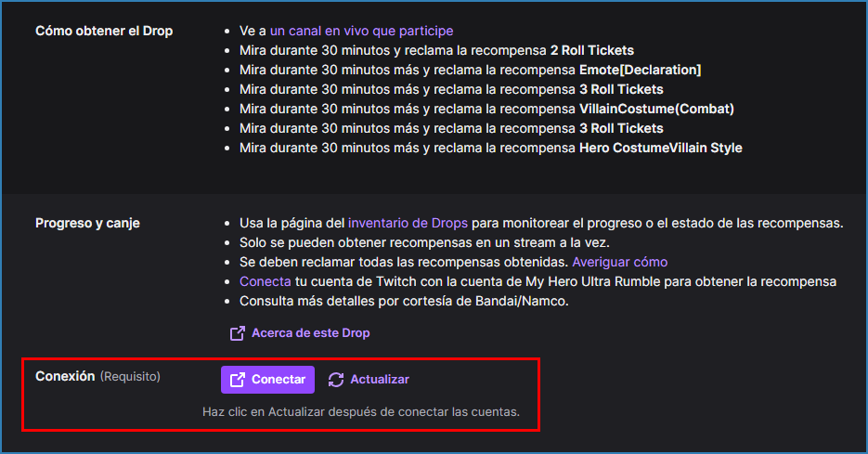
Task: Click the "Cómo obtener el Drop" heading
Action: click(x=104, y=31)
